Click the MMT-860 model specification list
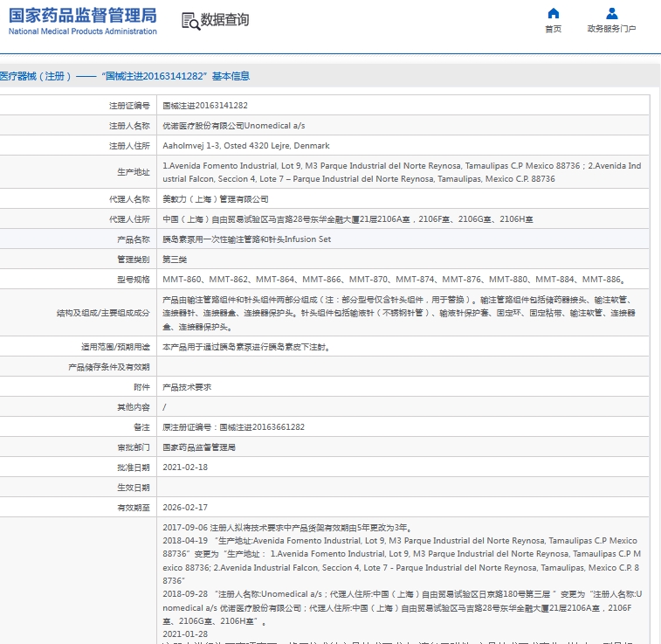 394,280
